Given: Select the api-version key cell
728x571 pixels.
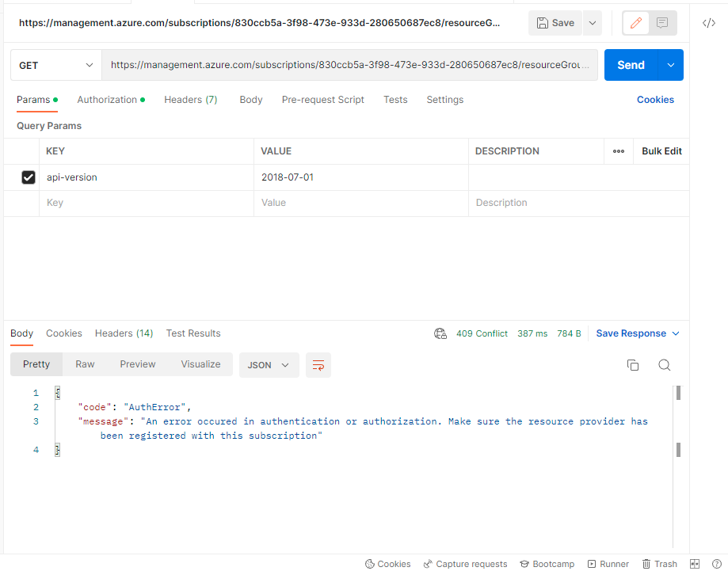Looking at the screenshot, I should [147, 177].
